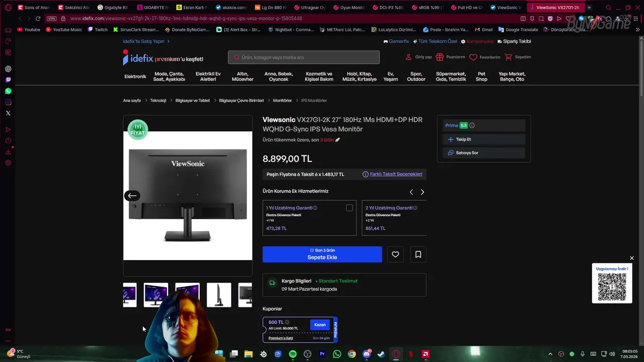Click the product search field
Image resolution: width=644 pixels, height=362 pixels.
pyautogui.click(x=304, y=57)
